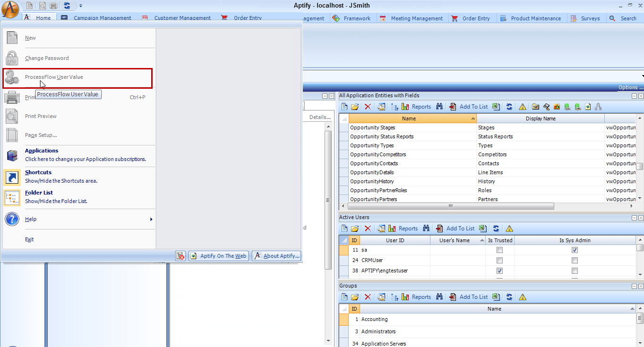Click the Aptify On The Web button
The height and width of the screenshot is (347, 644).
(218, 255)
